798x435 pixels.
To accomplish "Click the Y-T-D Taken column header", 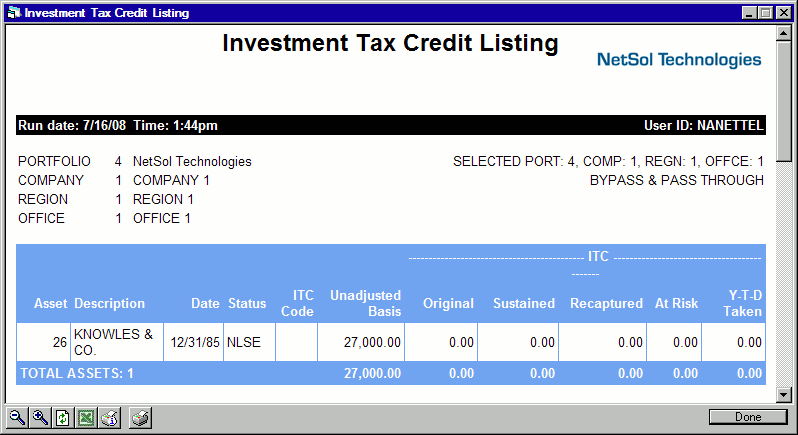I will point(743,303).
